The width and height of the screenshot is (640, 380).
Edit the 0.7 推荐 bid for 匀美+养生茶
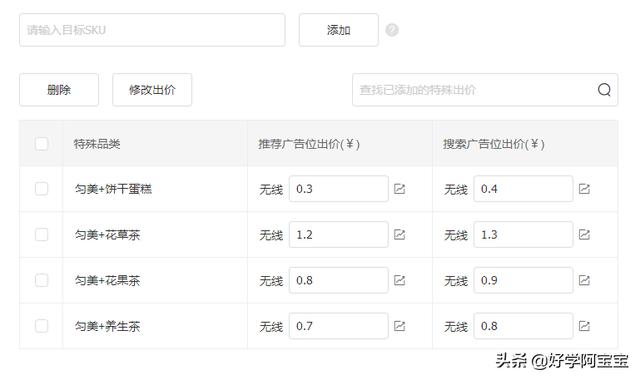[x=338, y=326]
